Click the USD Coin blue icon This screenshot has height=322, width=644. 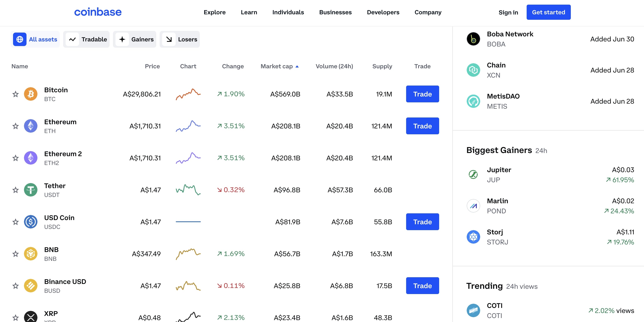(x=30, y=222)
